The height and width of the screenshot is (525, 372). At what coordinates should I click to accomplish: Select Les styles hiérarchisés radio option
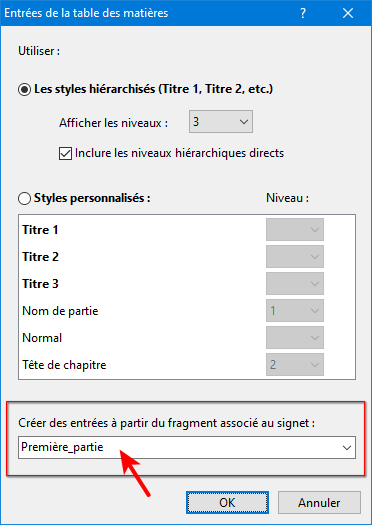(24, 89)
